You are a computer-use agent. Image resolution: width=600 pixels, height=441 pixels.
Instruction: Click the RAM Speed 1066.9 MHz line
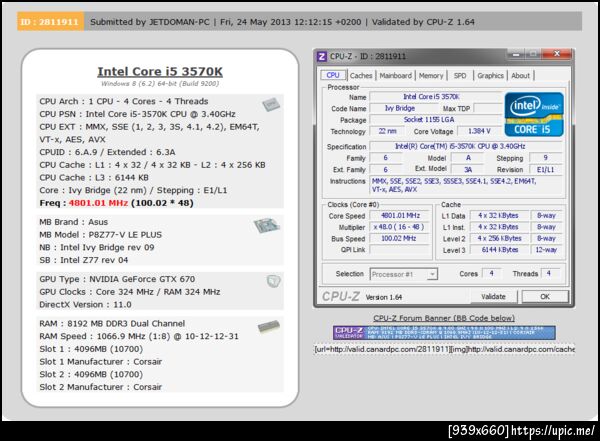point(139,336)
